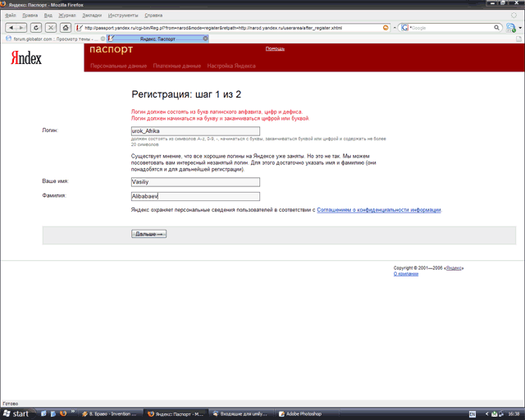Open the Инструменты menu

123,16
